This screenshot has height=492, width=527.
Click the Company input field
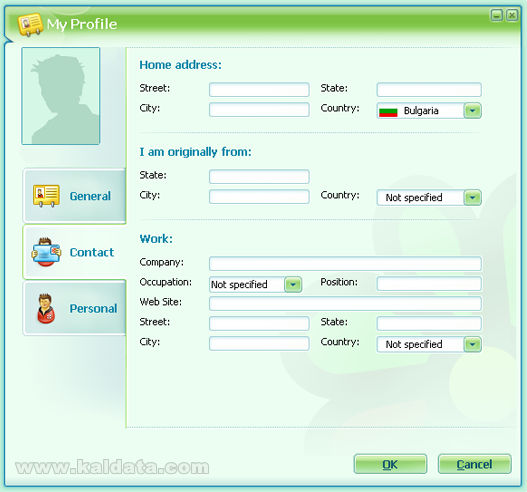coord(345,263)
